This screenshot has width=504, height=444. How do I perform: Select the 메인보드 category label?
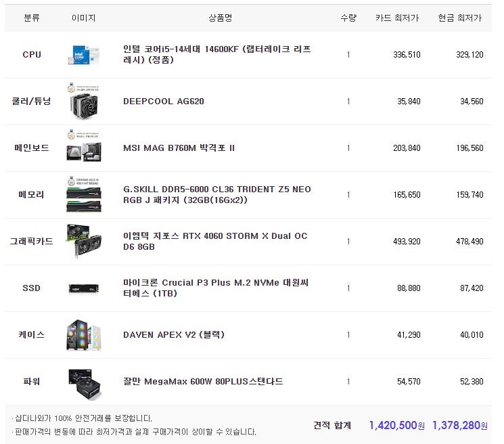click(32, 148)
